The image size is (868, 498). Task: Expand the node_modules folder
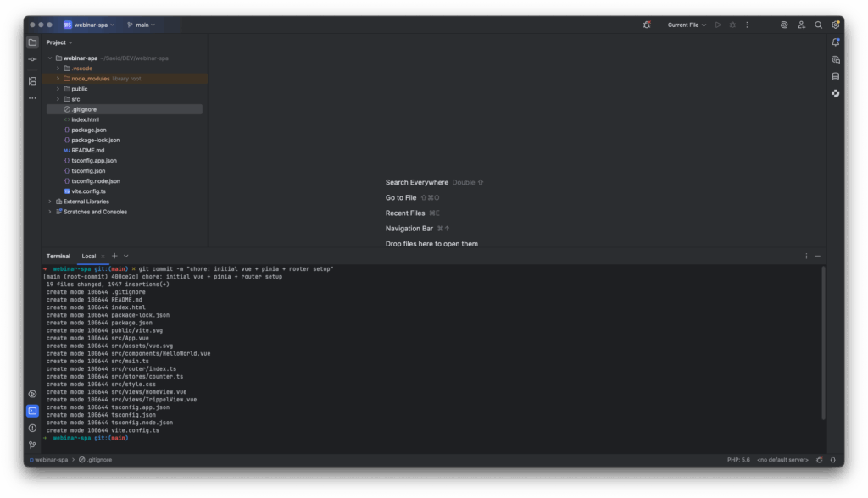(x=58, y=79)
